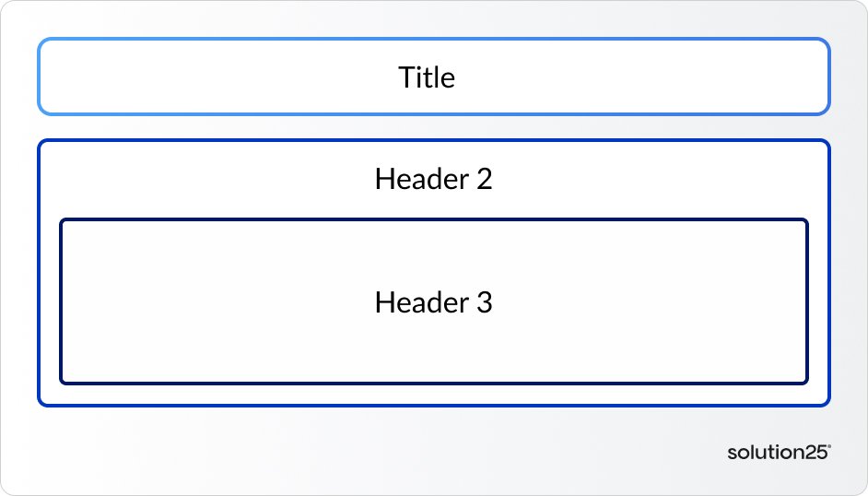
Task: Click the digit 3 in Header 3
Action: (x=484, y=302)
